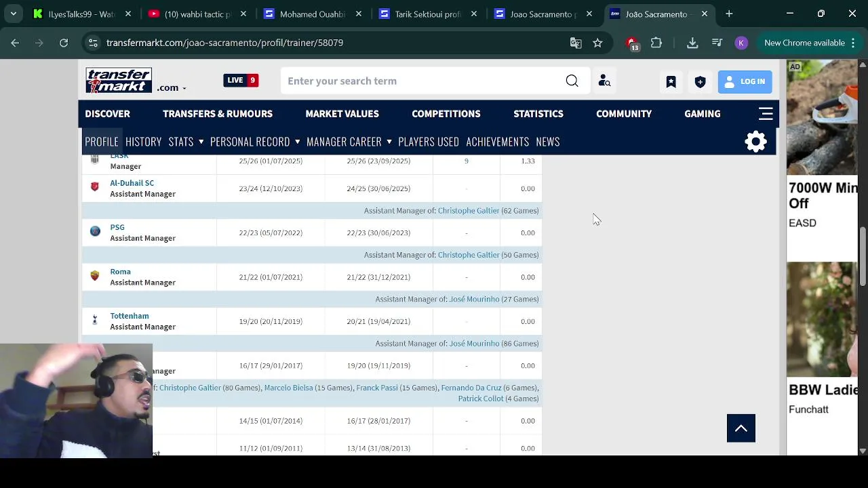Click the search magnifier icon
Image resolution: width=868 pixels, height=488 pixels.
click(x=572, y=81)
